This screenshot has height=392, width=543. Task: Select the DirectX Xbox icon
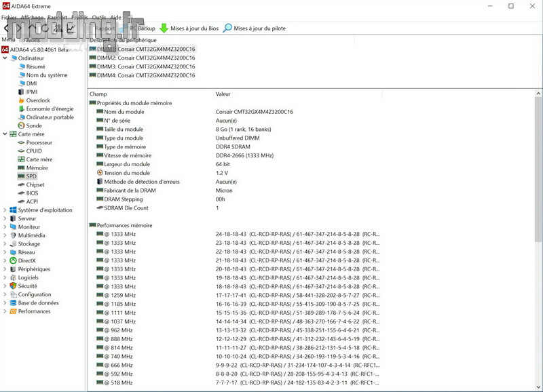[13, 260]
